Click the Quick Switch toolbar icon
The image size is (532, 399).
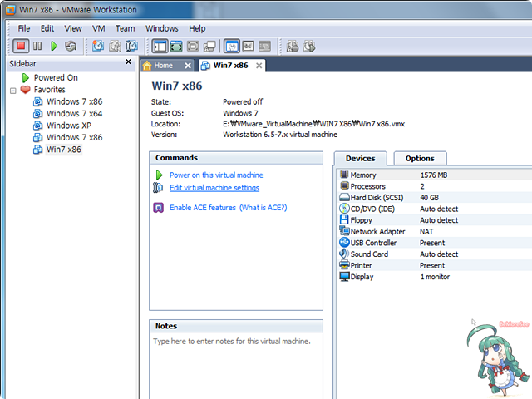click(x=193, y=47)
